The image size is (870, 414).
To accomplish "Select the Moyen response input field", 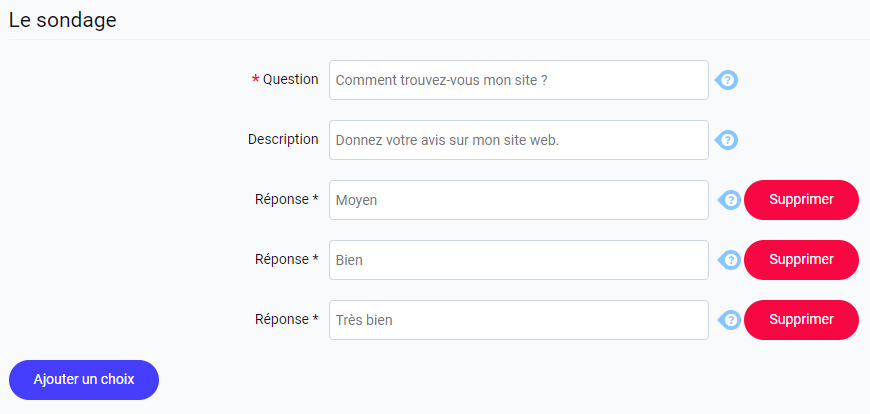I will (x=519, y=200).
